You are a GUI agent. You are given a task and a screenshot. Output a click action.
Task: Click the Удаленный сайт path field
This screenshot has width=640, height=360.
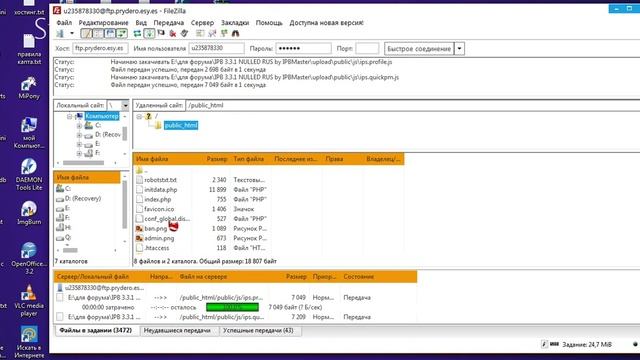(412, 105)
